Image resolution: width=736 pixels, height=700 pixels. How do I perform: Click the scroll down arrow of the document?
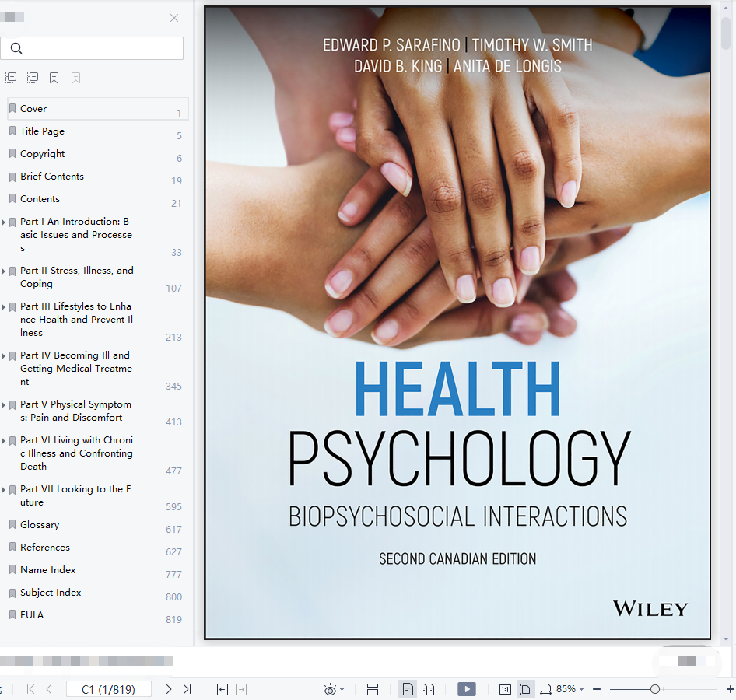[x=726, y=639]
